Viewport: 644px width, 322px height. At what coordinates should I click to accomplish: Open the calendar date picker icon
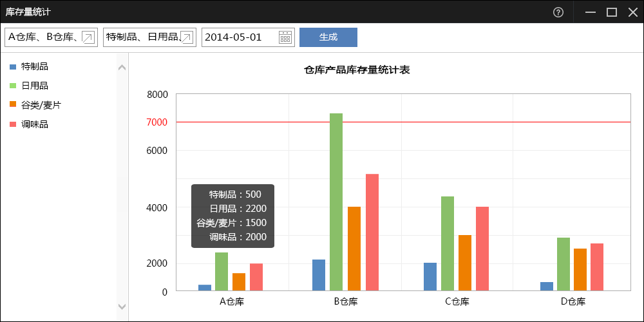click(285, 37)
